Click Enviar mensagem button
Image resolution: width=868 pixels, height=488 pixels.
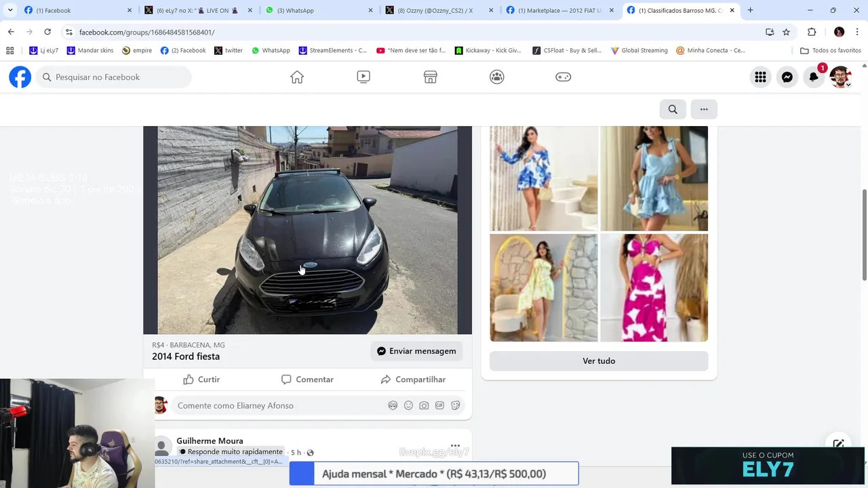tap(416, 351)
